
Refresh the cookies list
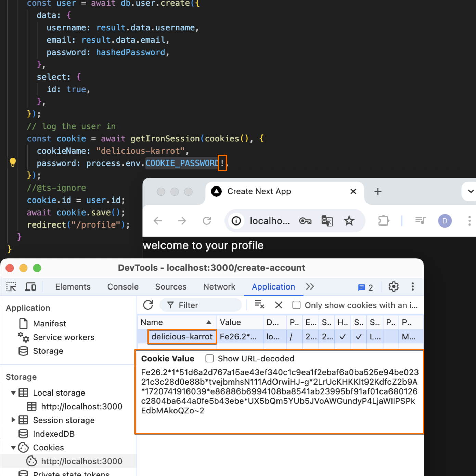tap(148, 305)
